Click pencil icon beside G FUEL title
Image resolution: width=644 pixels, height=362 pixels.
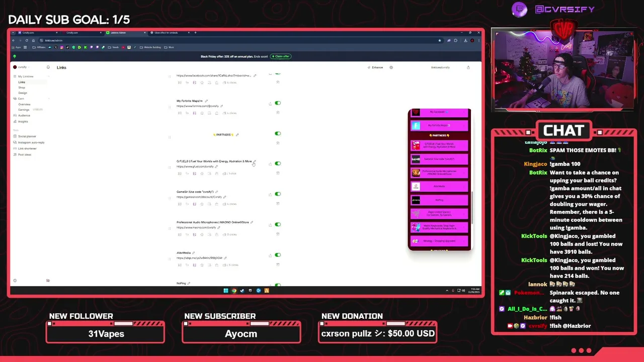pos(254,161)
